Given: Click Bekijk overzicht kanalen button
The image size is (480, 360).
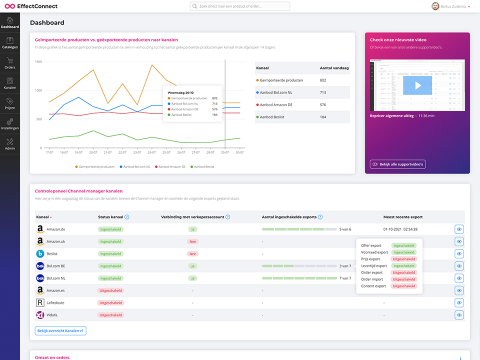Looking at the screenshot, I should pos(61,331).
